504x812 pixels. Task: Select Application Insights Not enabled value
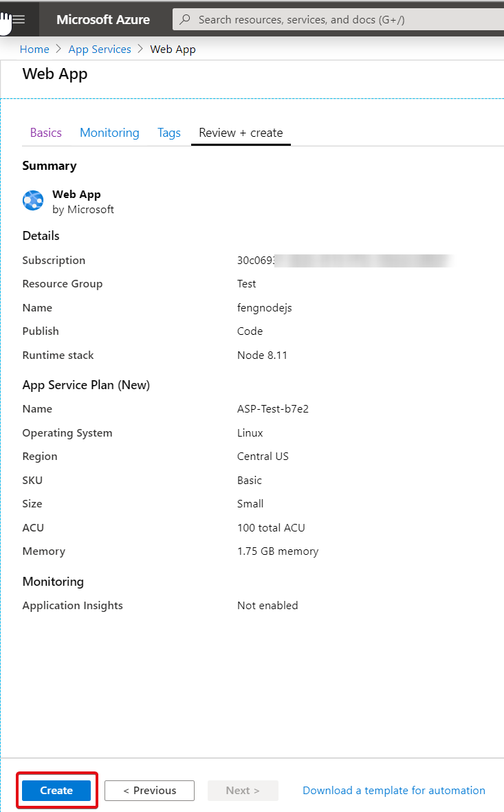coord(267,605)
